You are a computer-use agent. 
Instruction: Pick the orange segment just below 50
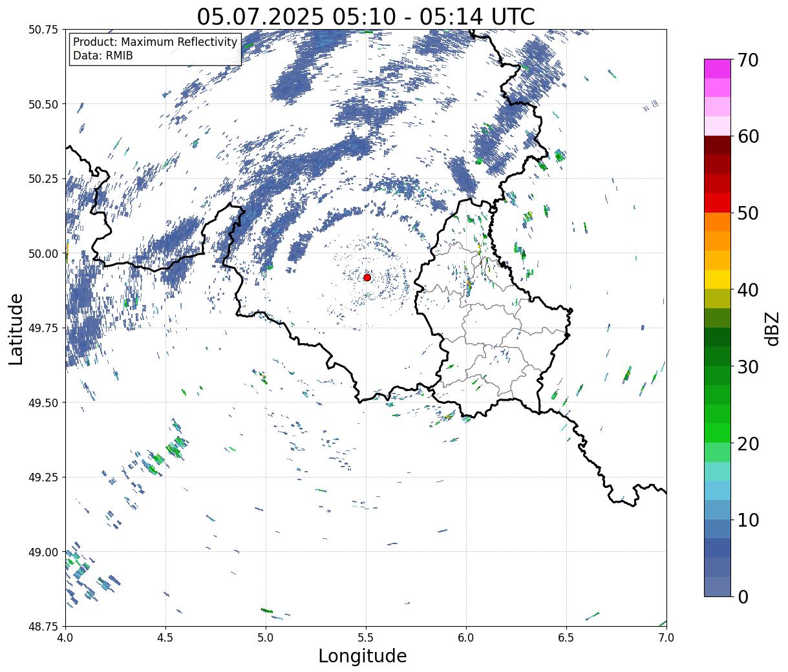(x=718, y=222)
